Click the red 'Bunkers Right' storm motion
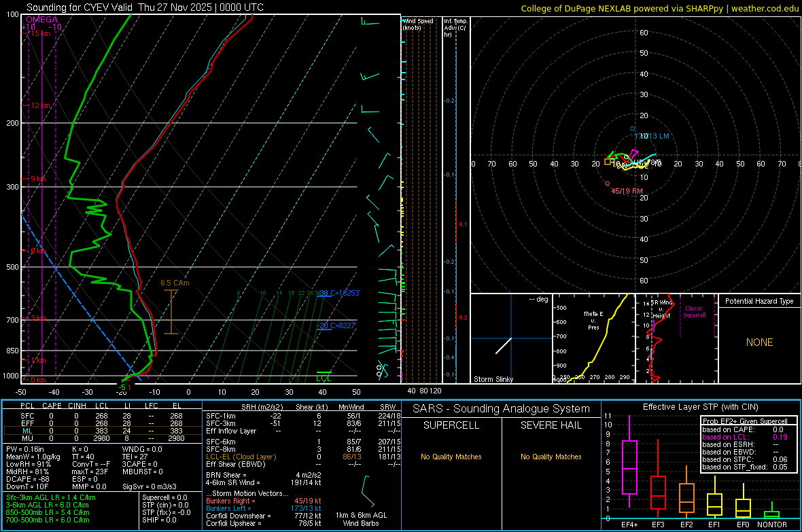Image resolution: width=802 pixels, height=532 pixels. coord(264,501)
